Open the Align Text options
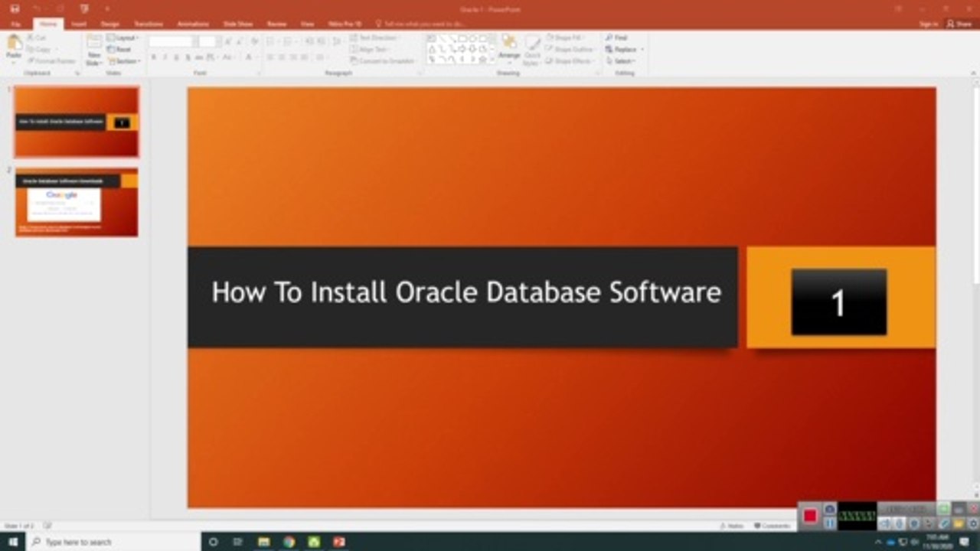 pyautogui.click(x=369, y=49)
